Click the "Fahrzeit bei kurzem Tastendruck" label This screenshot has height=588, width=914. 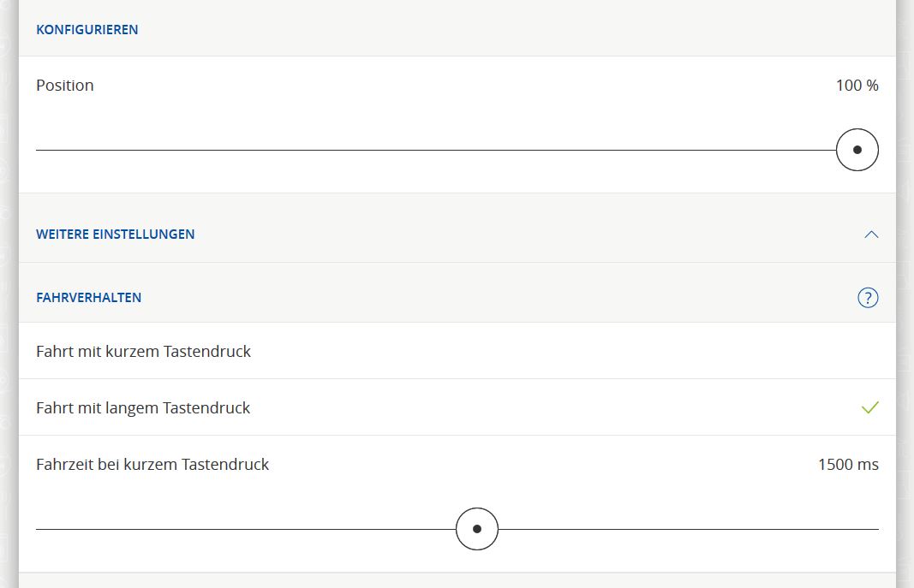152,465
